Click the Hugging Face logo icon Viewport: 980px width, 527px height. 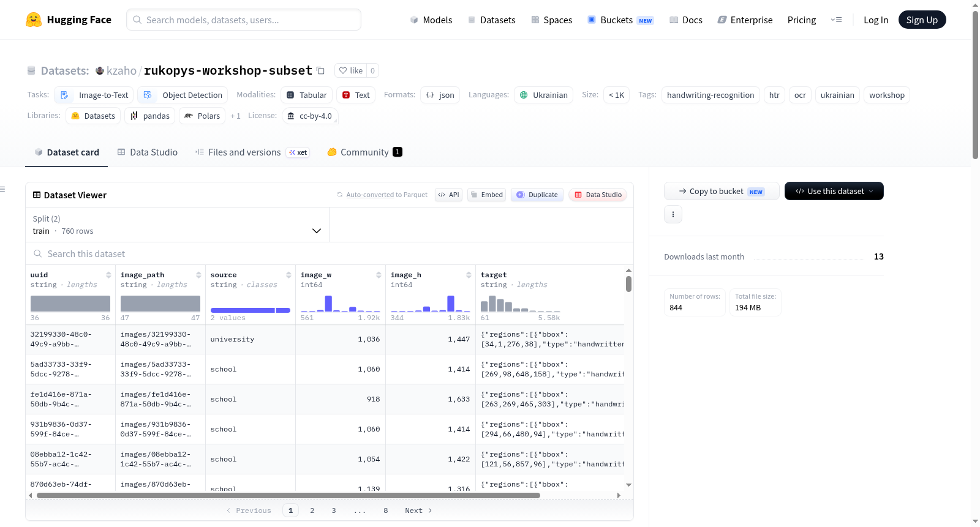34,20
